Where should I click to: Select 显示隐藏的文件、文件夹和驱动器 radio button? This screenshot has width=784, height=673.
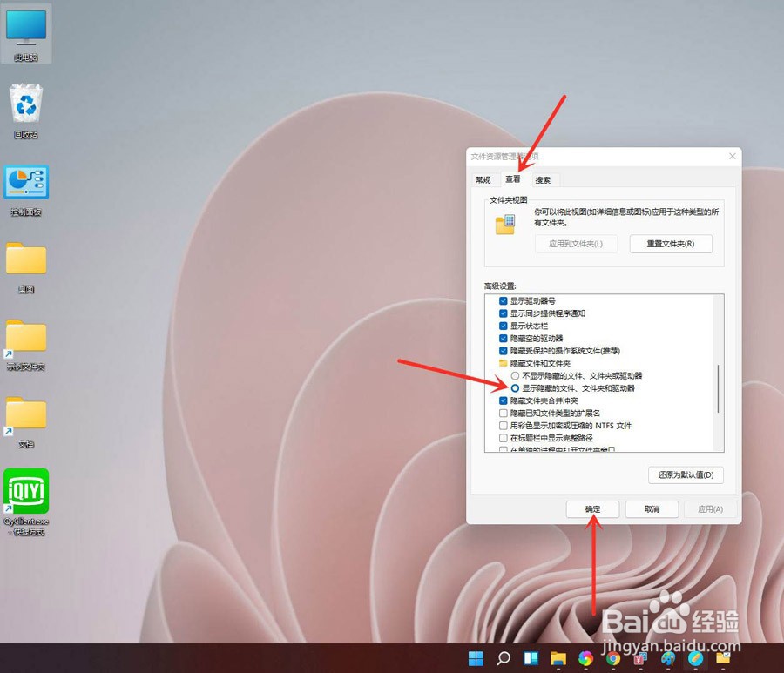tap(515, 388)
